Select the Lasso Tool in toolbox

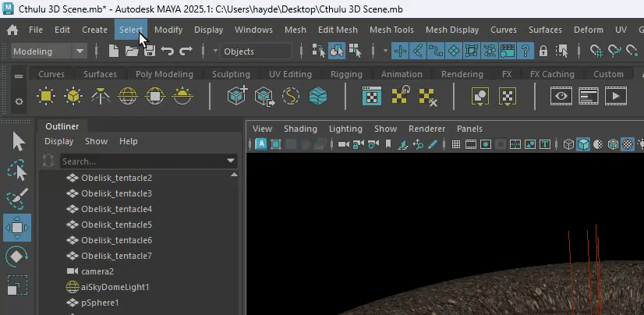(17, 171)
